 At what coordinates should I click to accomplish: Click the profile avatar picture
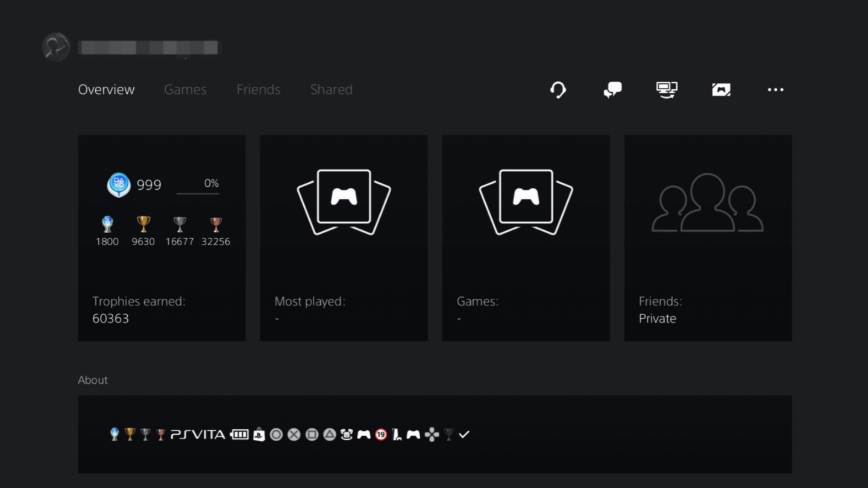[56, 47]
